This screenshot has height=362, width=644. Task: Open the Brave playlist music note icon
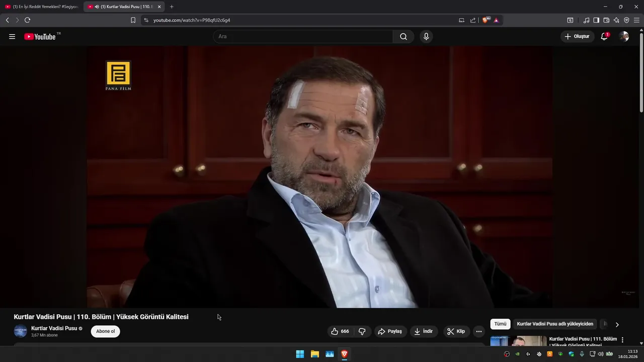pos(586,20)
